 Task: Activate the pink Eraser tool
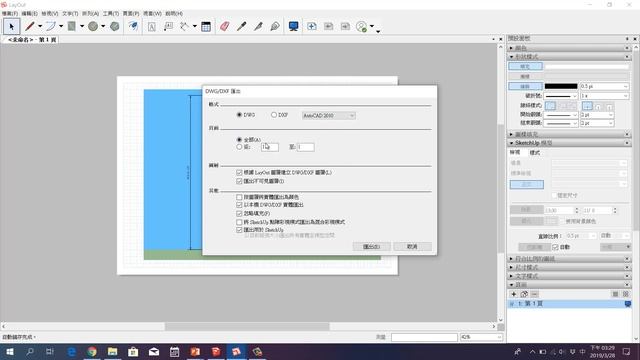click(224, 27)
